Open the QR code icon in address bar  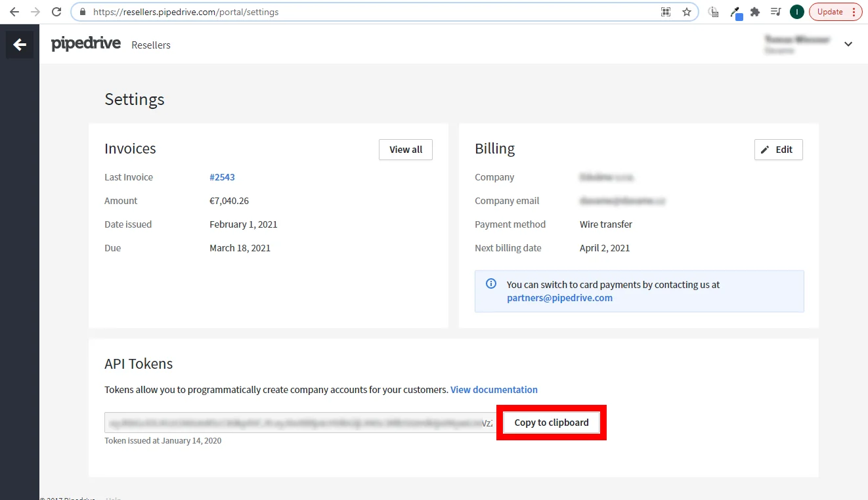(x=666, y=12)
